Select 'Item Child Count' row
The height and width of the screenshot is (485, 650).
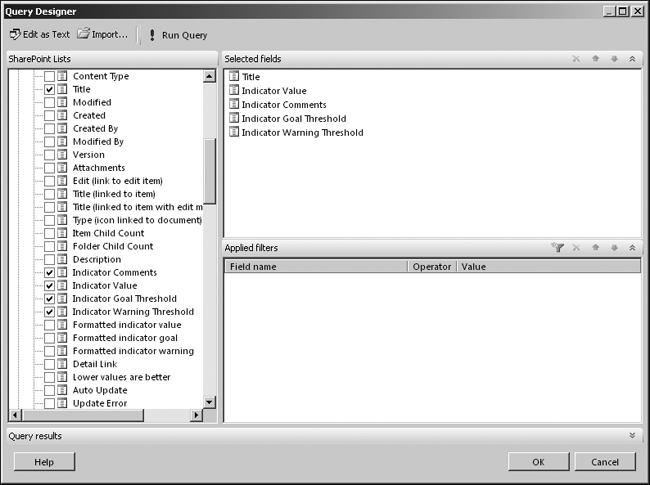pos(108,233)
